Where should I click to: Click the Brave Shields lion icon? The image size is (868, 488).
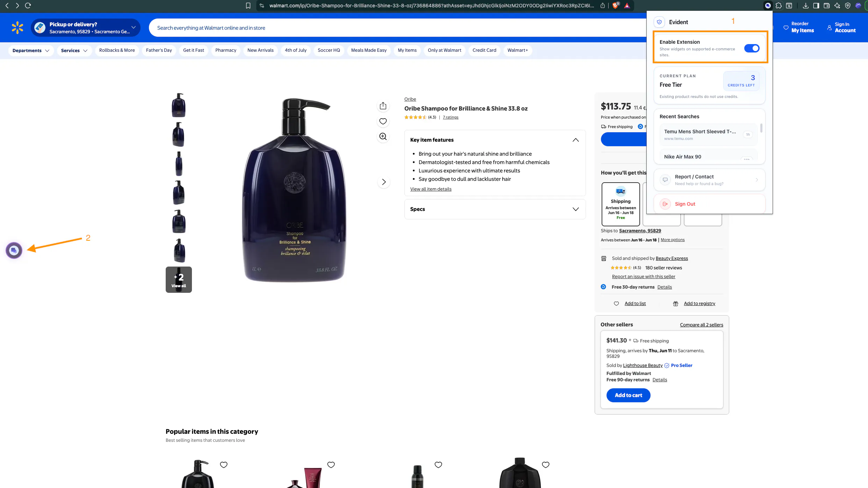(x=616, y=6)
